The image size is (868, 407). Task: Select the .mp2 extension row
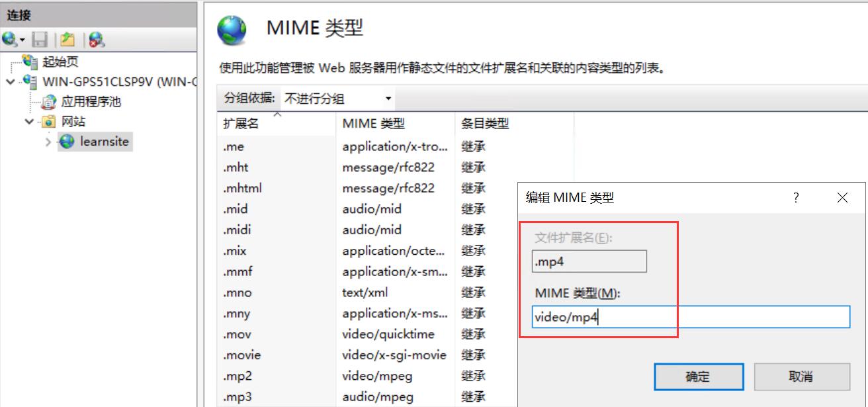click(x=238, y=376)
